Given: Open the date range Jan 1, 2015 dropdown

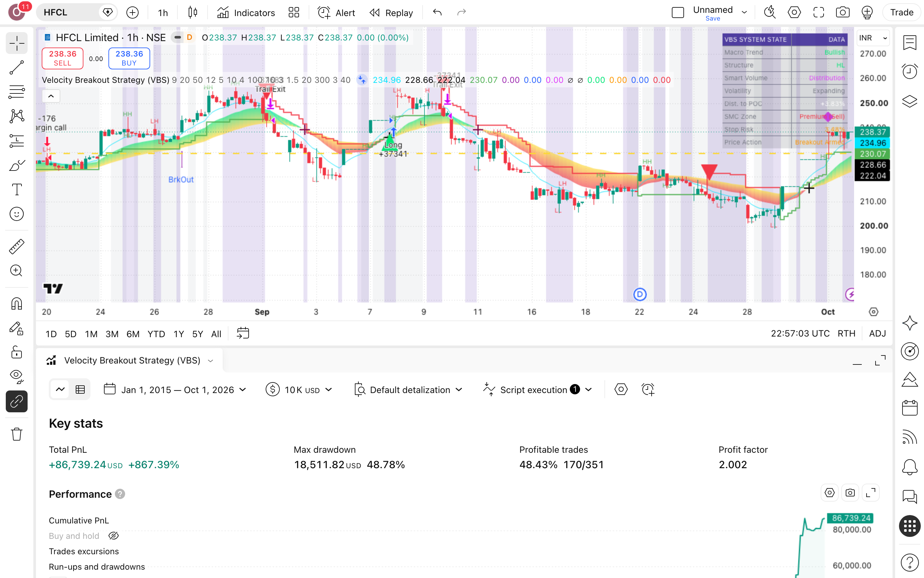Looking at the screenshot, I should coord(175,390).
